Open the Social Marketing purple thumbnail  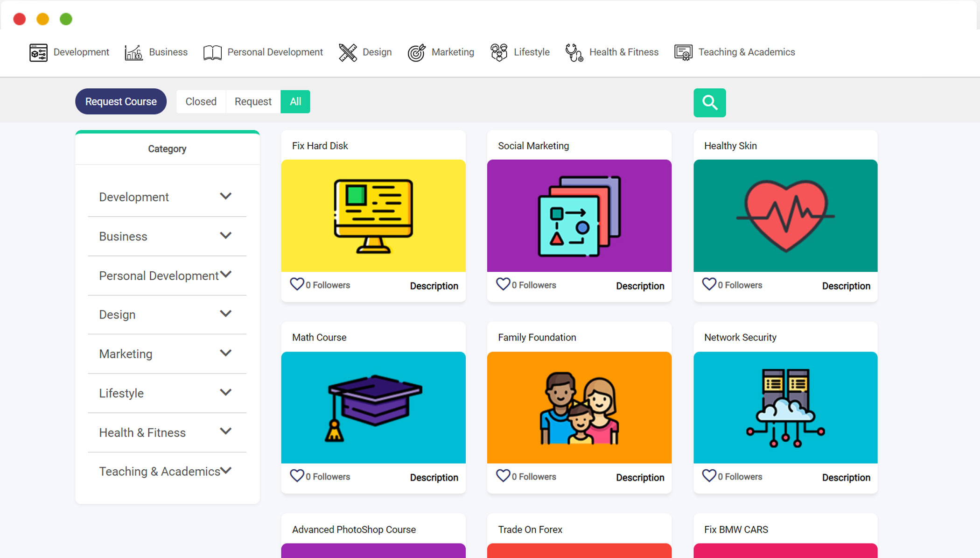tap(579, 216)
